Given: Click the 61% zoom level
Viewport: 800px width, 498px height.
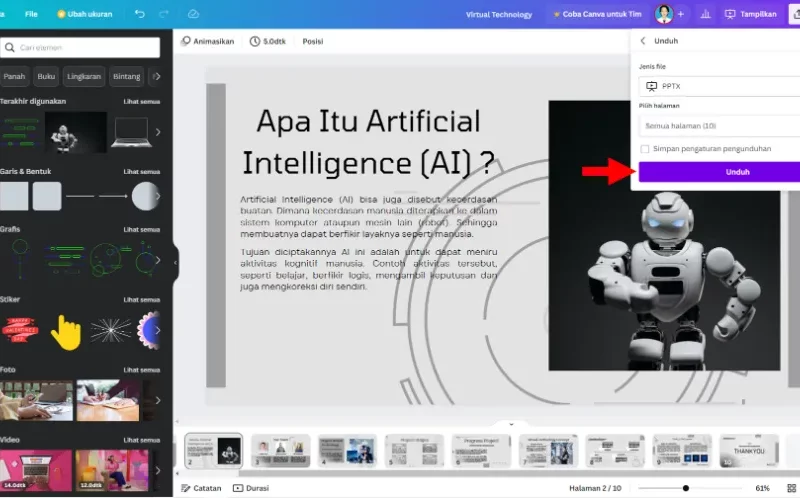Looking at the screenshot, I should 762,488.
